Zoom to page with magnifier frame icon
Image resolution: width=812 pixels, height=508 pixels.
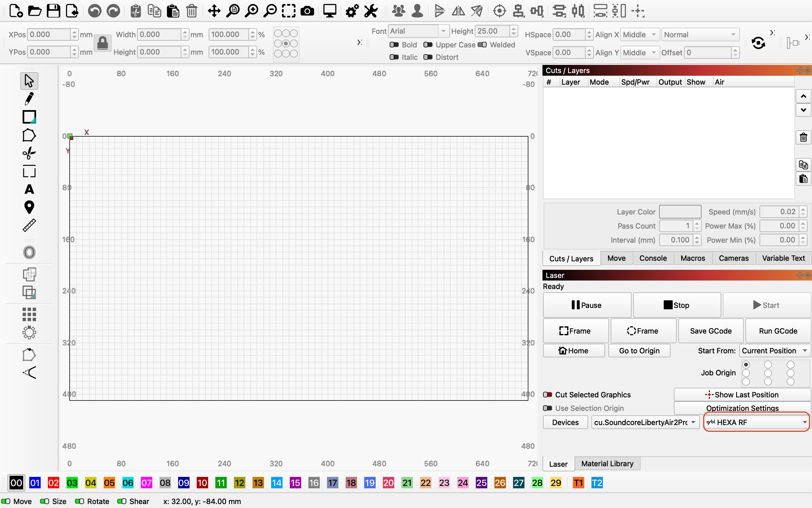(x=233, y=11)
